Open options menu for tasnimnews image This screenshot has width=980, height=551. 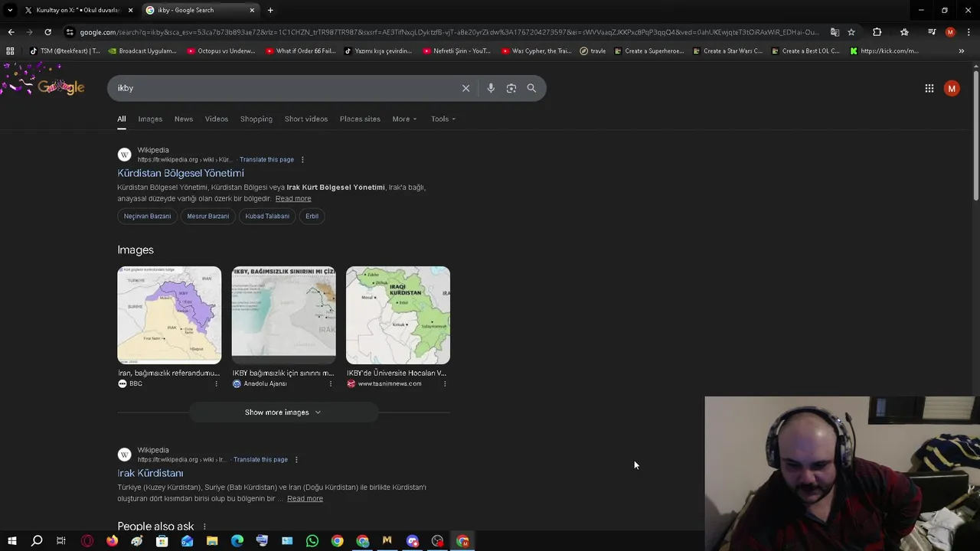[445, 383]
